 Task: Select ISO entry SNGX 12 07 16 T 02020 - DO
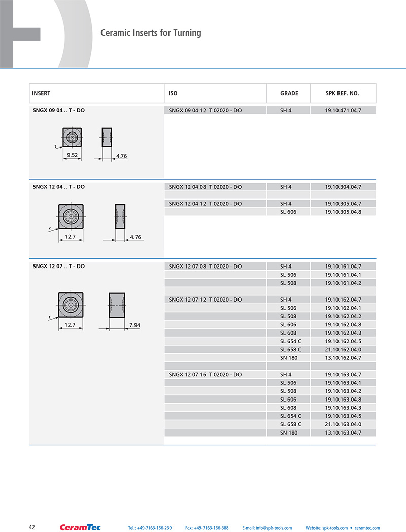coord(205,374)
